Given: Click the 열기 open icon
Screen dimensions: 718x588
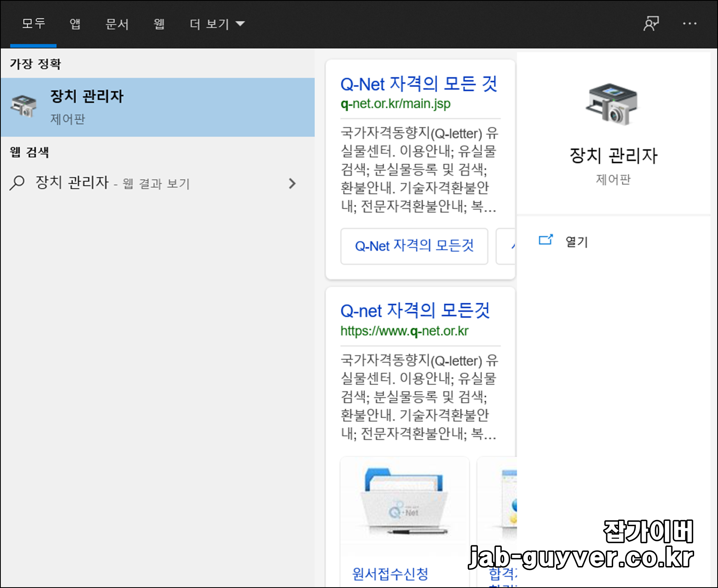Looking at the screenshot, I should point(546,240).
